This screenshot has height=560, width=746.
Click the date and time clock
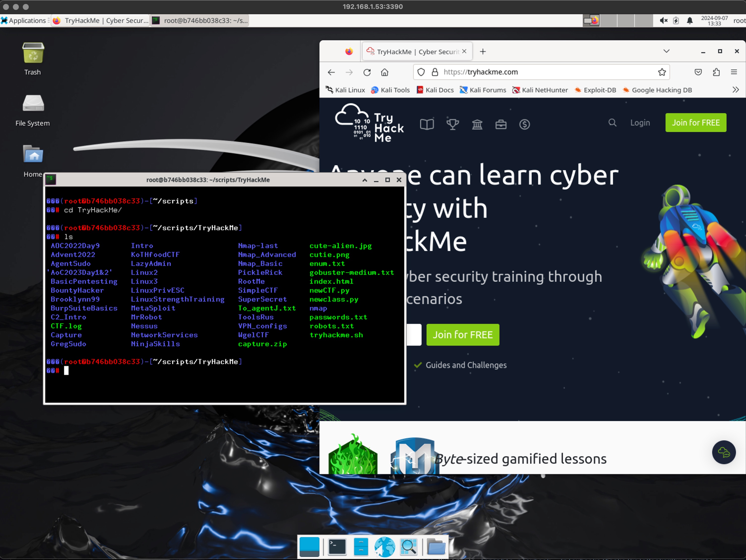point(714,21)
